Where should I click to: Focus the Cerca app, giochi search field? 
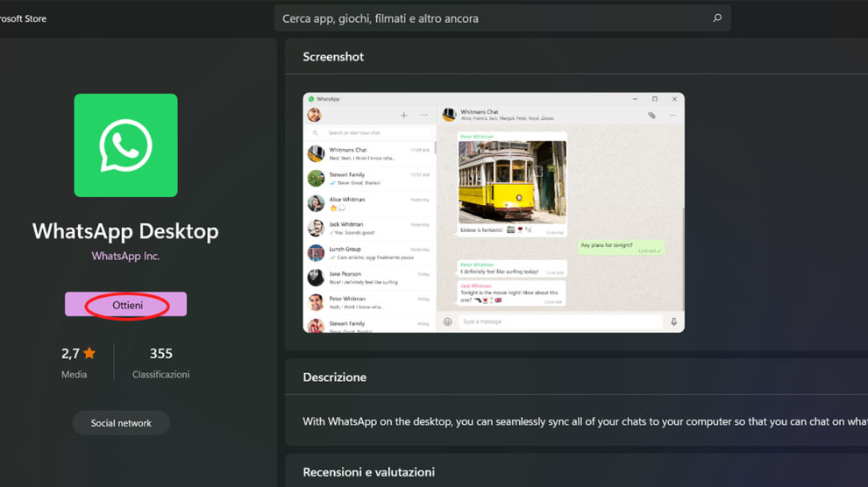coord(491,18)
